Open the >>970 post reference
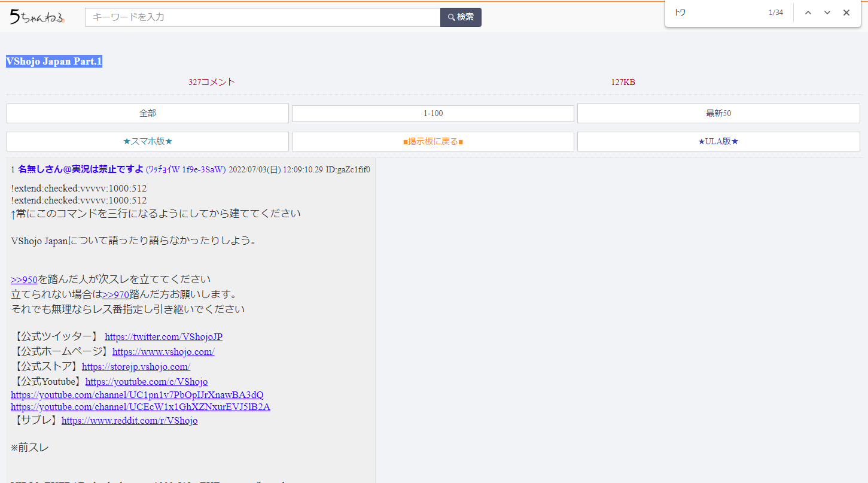This screenshot has width=868, height=483. (115, 294)
